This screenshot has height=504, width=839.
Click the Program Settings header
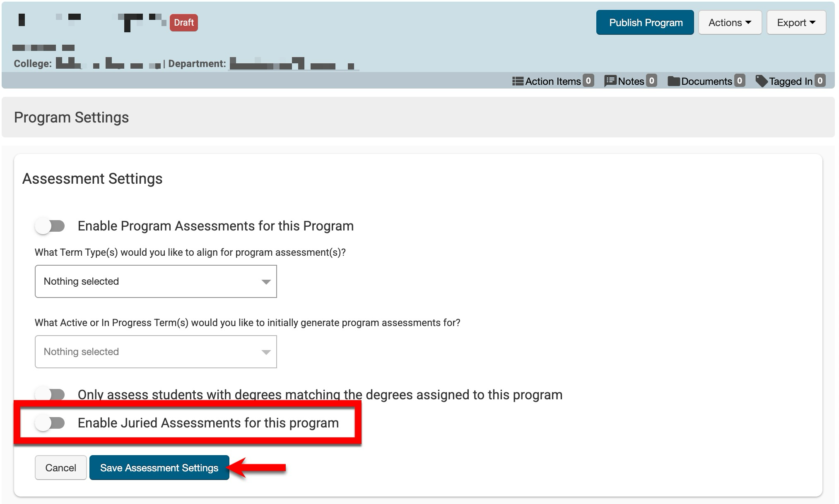tap(71, 118)
